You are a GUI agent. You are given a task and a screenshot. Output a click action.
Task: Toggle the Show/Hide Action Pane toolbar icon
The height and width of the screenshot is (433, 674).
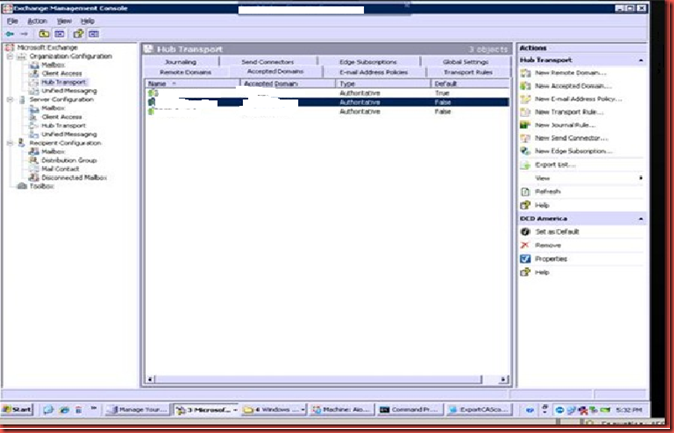[x=94, y=34]
